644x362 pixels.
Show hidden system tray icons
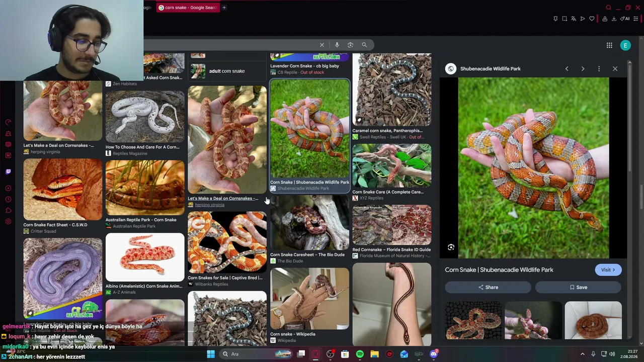pyautogui.click(x=583, y=354)
